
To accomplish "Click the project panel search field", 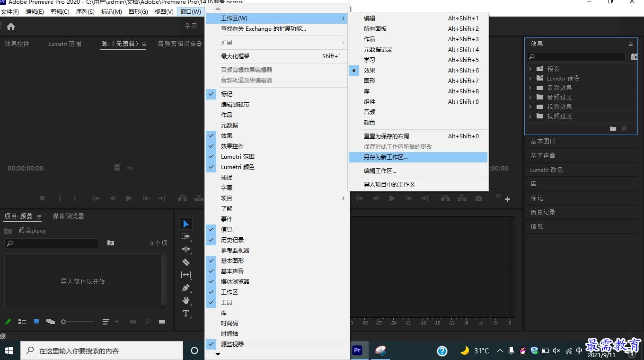I will (x=52, y=243).
